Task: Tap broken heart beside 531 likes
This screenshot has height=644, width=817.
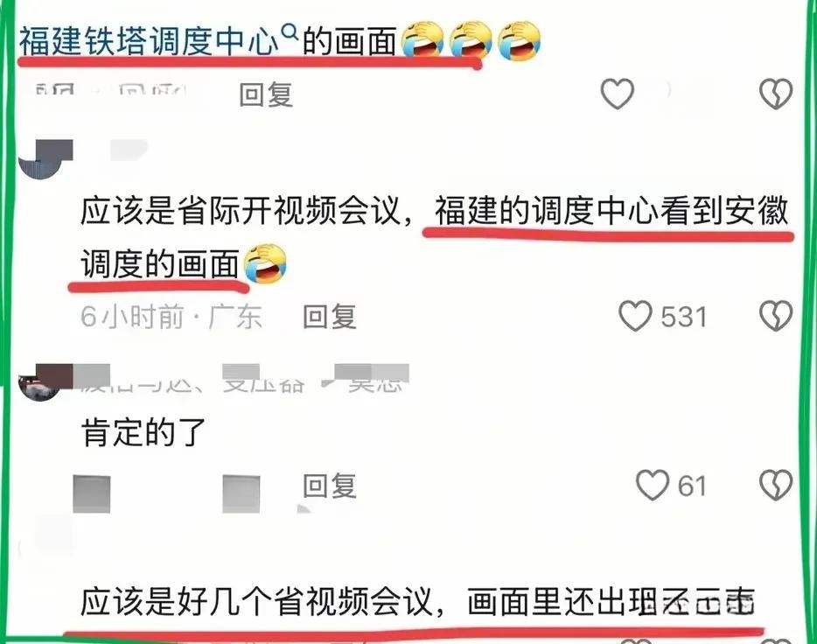Action: [776, 316]
